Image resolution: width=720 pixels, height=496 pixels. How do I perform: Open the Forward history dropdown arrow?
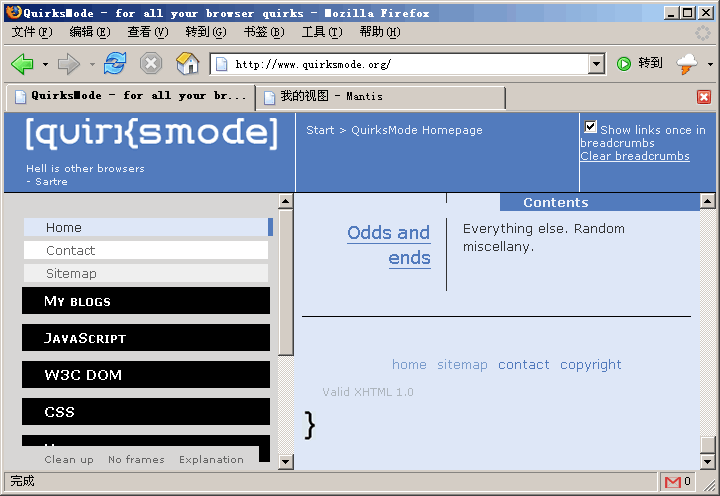[x=92, y=64]
